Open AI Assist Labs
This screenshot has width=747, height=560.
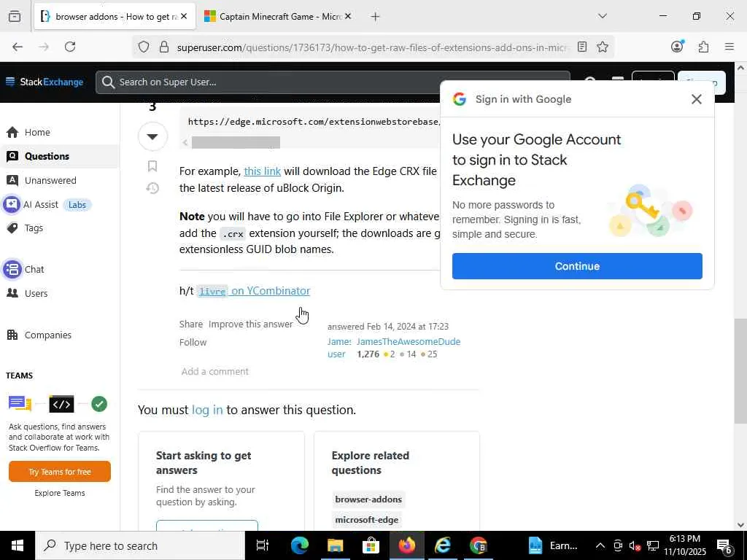(47, 205)
